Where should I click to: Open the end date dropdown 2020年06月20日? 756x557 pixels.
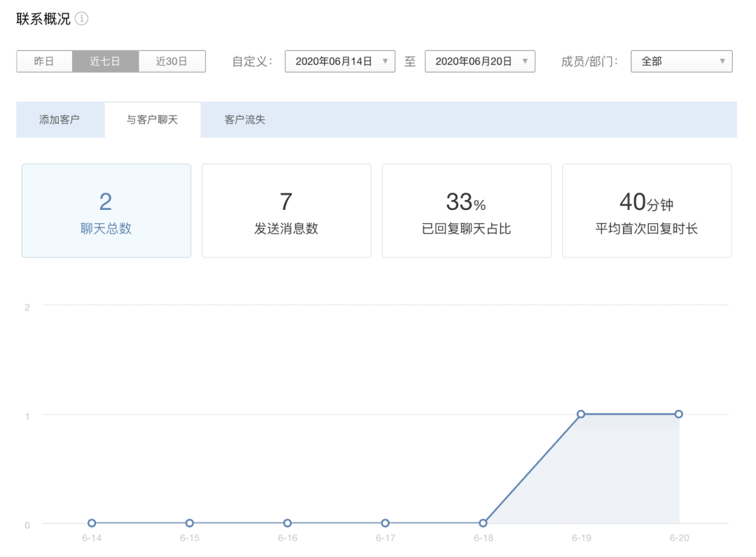click(480, 62)
